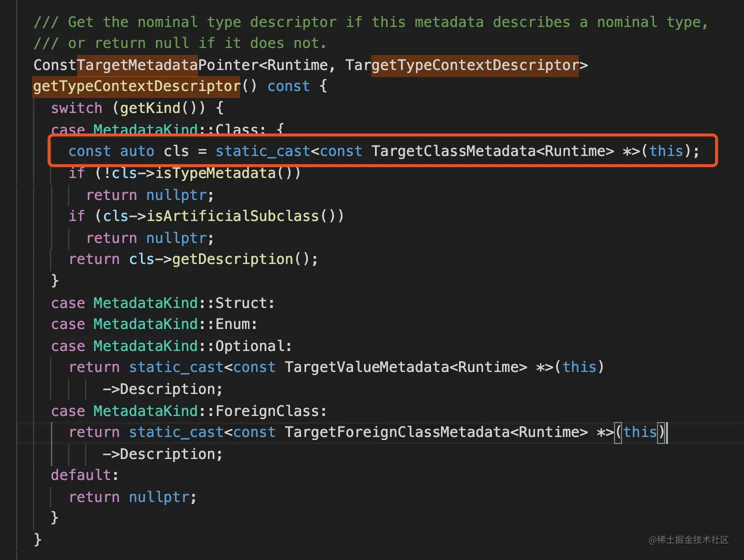This screenshot has width=744, height=560.
Task: Click TargetValueMetadata<Runtime> type name
Action: point(405,367)
